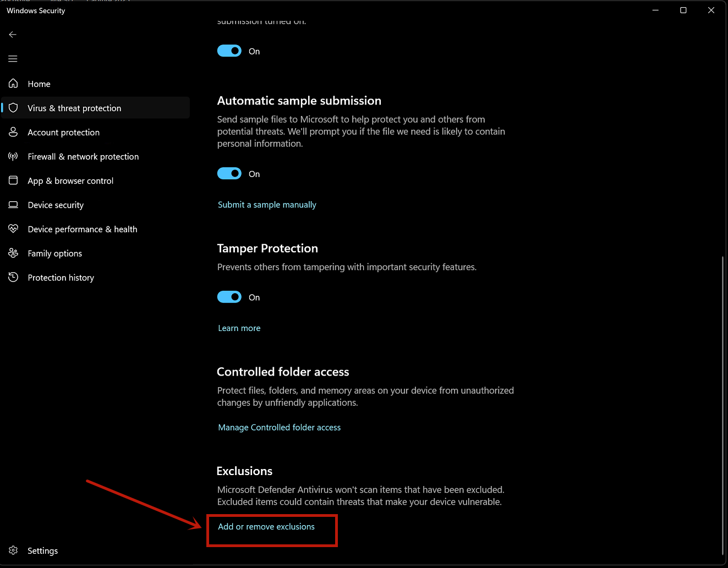Viewport: 728px width, 568px height.
Task: Open Settings via the gear icon
Action: 13,550
